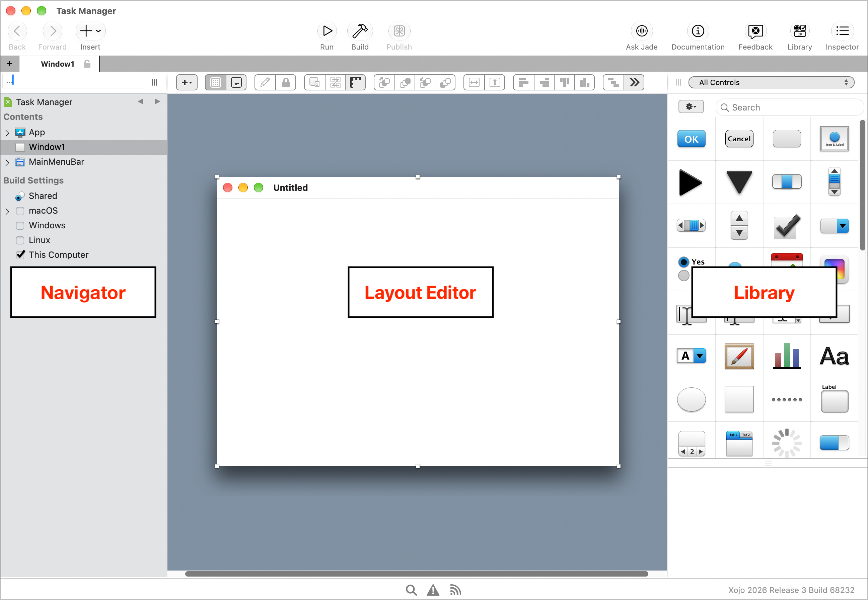
Task: Select the Cancel button control in the Library
Action: [739, 139]
